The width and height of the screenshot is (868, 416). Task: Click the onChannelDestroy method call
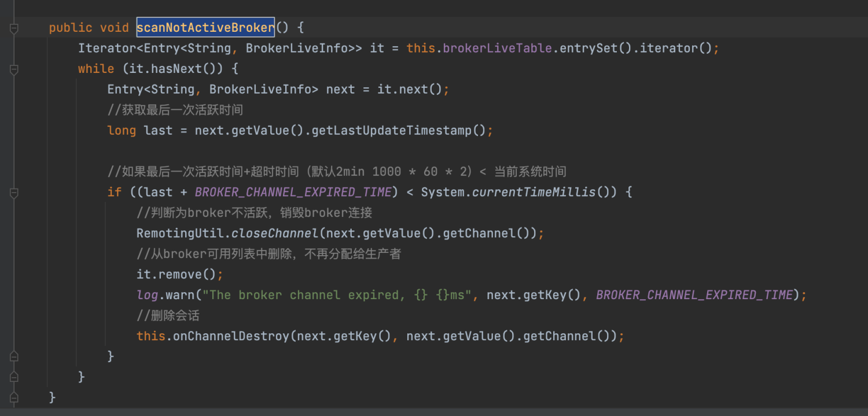(x=231, y=336)
